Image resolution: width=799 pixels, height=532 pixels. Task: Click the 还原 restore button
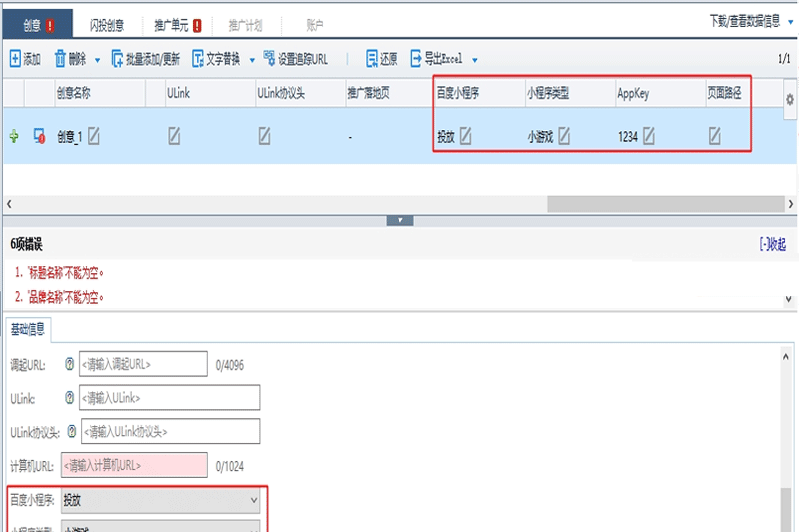[381, 59]
